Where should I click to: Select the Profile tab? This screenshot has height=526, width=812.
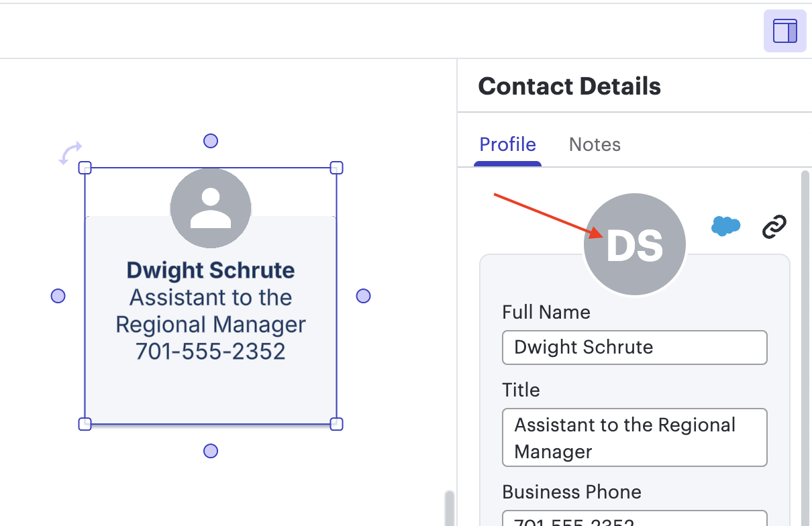pos(507,144)
